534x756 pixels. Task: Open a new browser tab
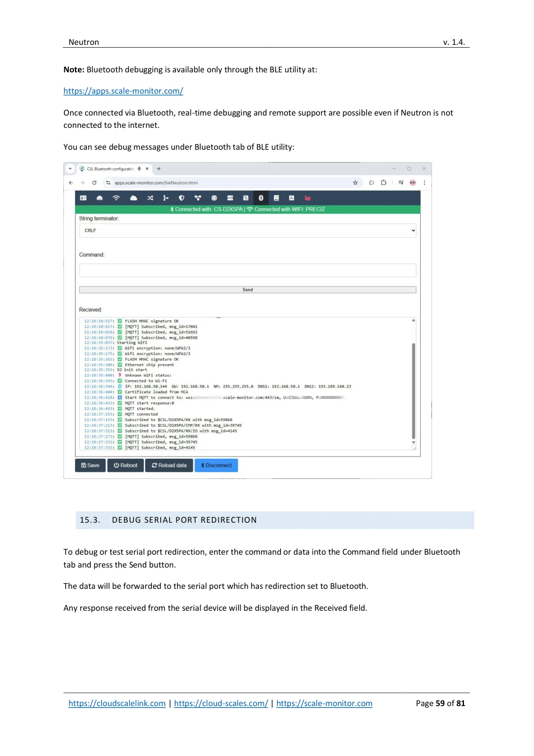coord(159,169)
